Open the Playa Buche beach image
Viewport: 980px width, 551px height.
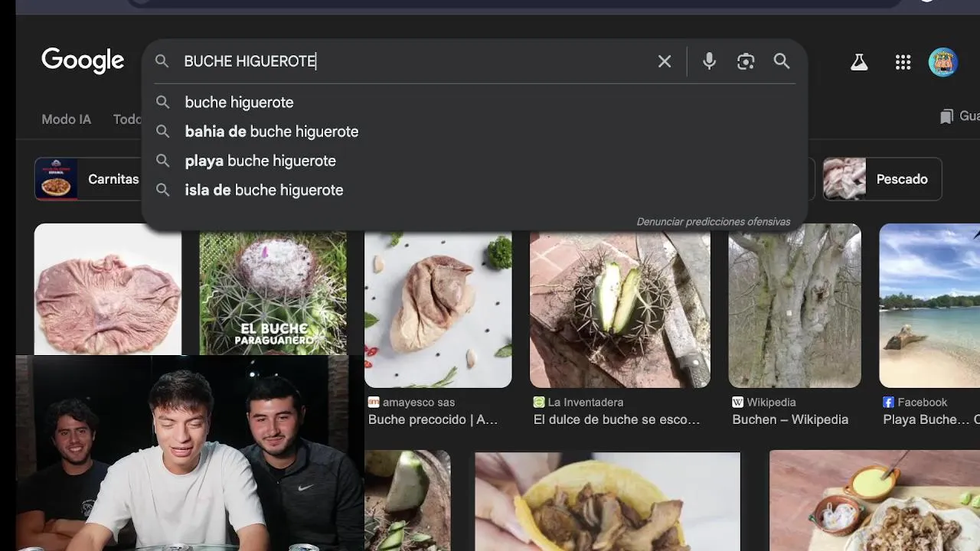tap(929, 306)
